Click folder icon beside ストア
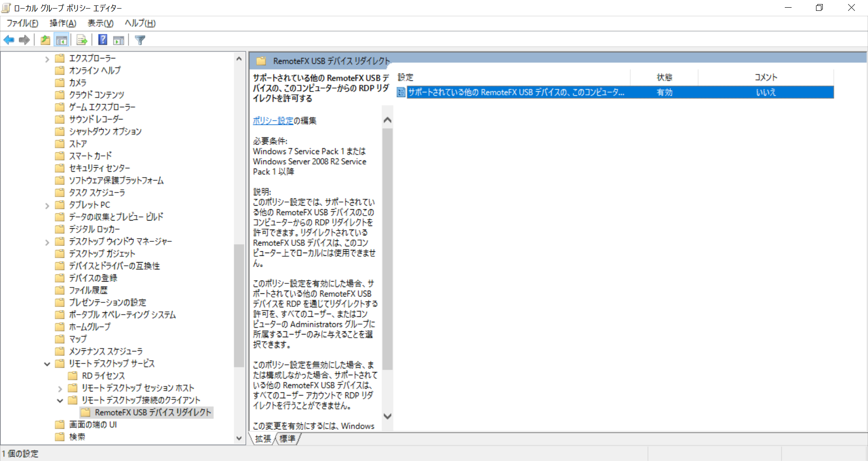Screen dimensions: 868x461 (60, 144)
